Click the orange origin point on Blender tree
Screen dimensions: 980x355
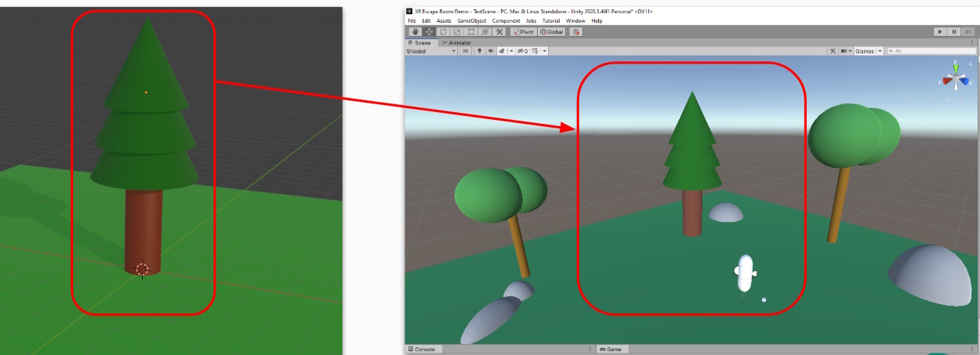(x=145, y=92)
